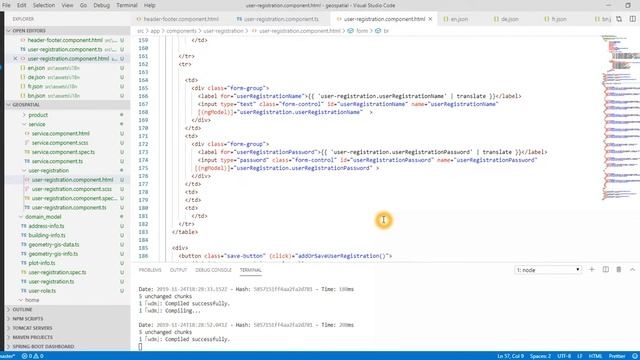Image resolution: width=640 pixels, height=360 pixels.
Task: Open the Go menu
Action: click(83, 5)
